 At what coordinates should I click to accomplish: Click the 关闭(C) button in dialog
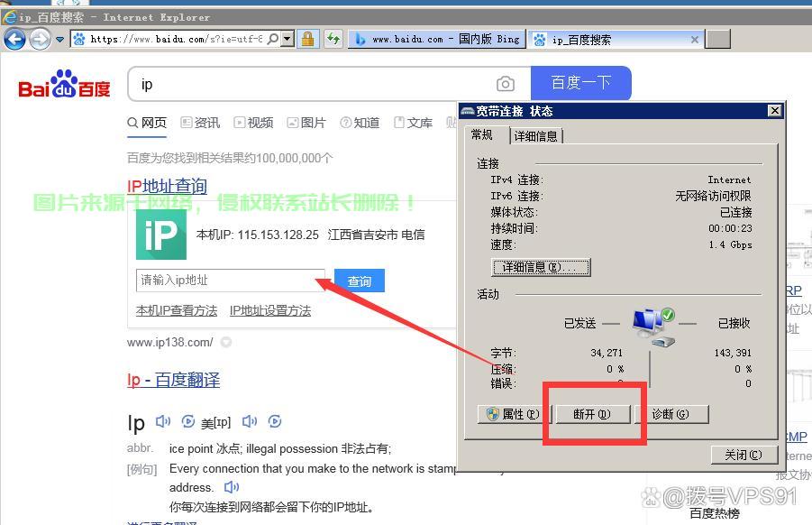744,455
